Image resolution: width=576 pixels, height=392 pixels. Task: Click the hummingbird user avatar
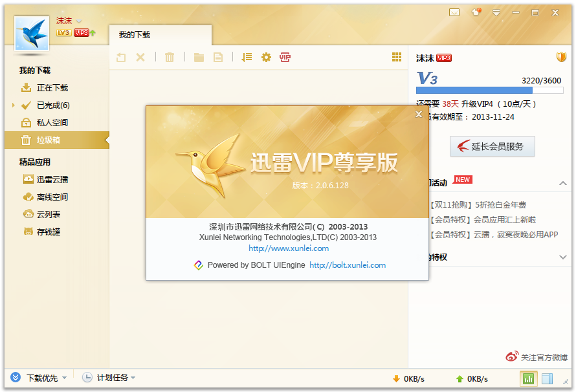(x=32, y=33)
